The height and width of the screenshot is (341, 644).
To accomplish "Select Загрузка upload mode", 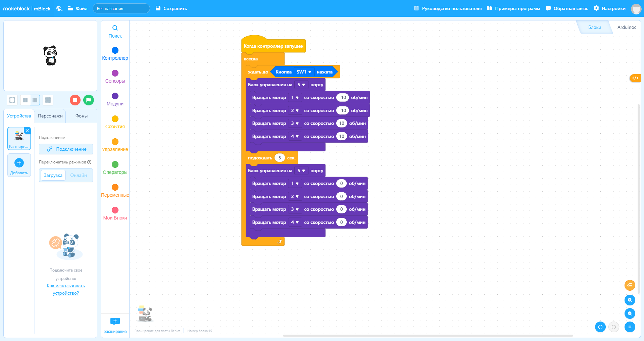I will coord(53,175).
